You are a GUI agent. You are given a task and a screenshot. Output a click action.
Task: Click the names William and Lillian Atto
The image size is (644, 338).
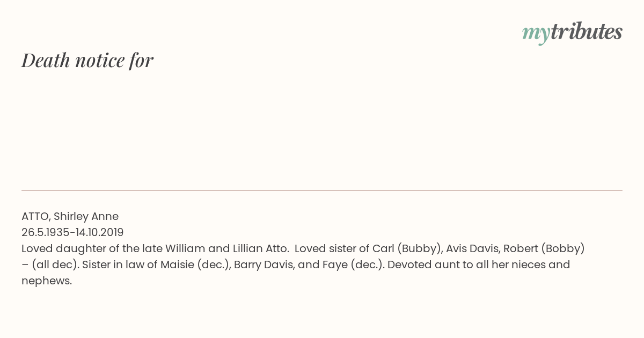(227, 248)
